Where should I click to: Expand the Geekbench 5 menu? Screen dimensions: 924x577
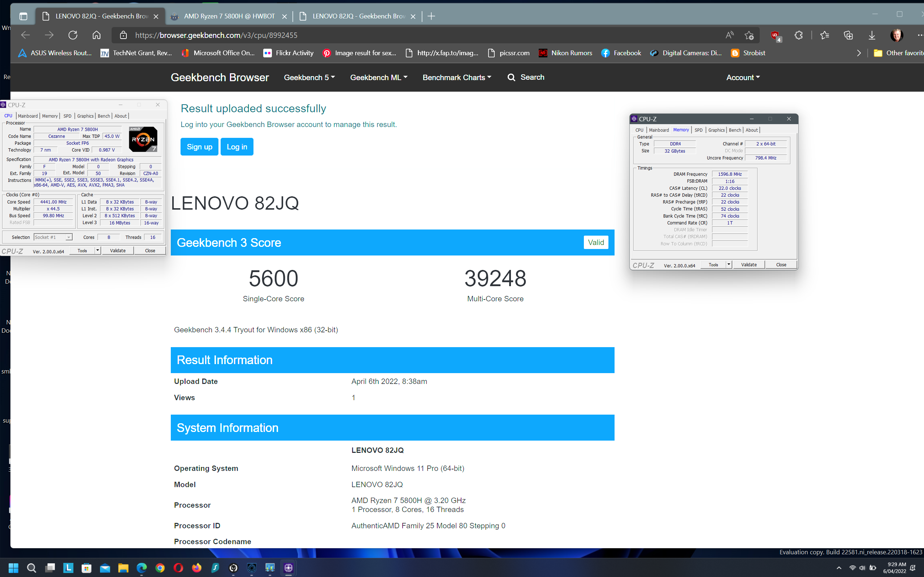pyautogui.click(x=309, y=78)
